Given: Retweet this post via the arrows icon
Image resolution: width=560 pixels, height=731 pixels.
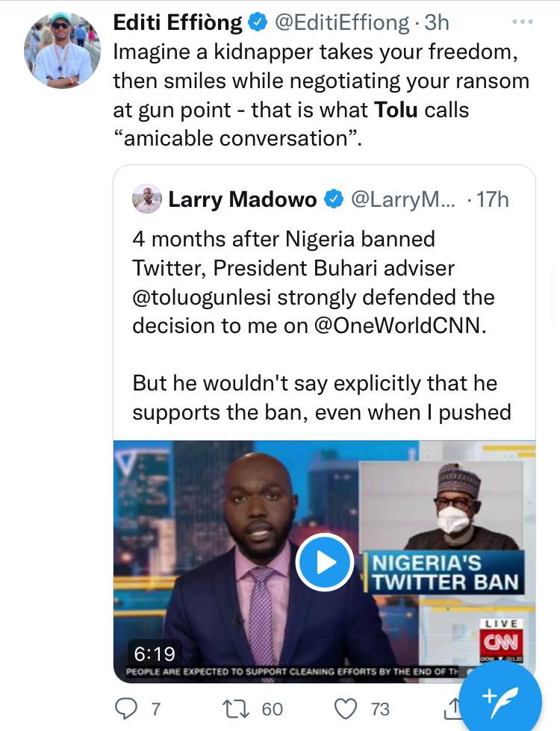Looking at the screenshot, I should [x=237, y=708].
